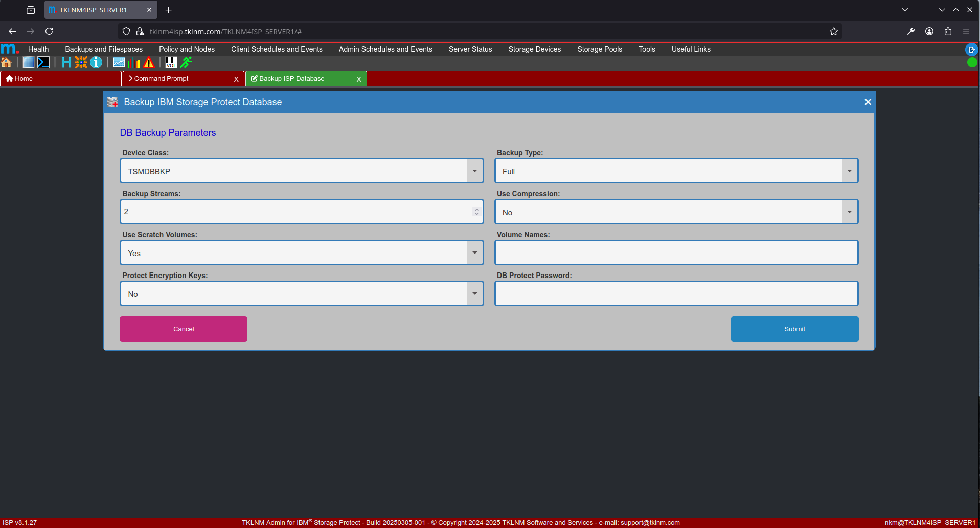
Task: Click the Backup Streams number stepper arrows
Action: click(x=476, y=212)
